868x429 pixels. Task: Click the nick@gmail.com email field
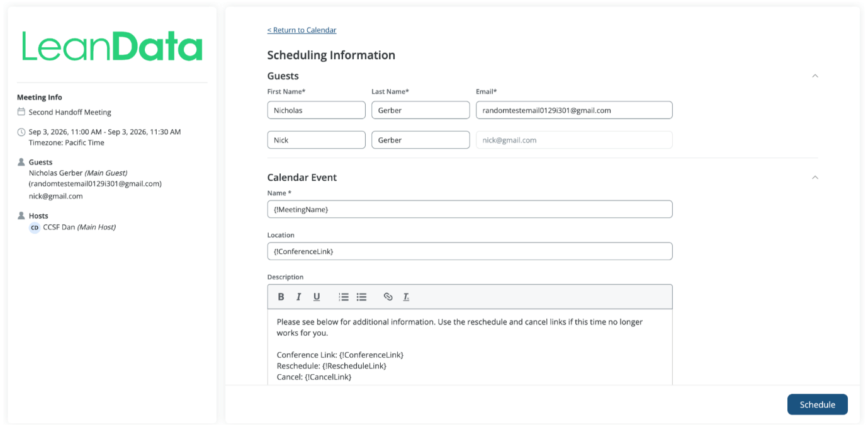point(574,140)
